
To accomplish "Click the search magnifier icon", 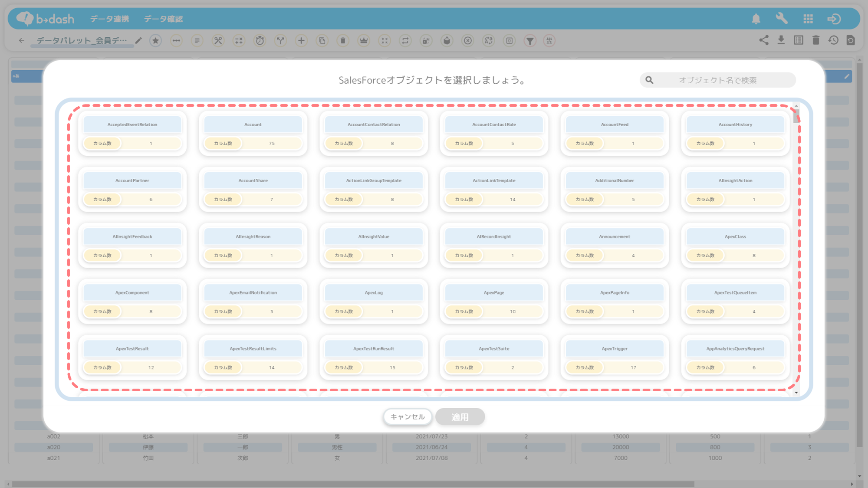I will (649, 80).
